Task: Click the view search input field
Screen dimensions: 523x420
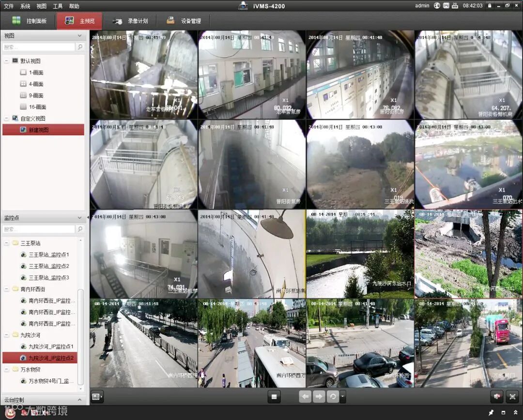Action: [39, 47]
